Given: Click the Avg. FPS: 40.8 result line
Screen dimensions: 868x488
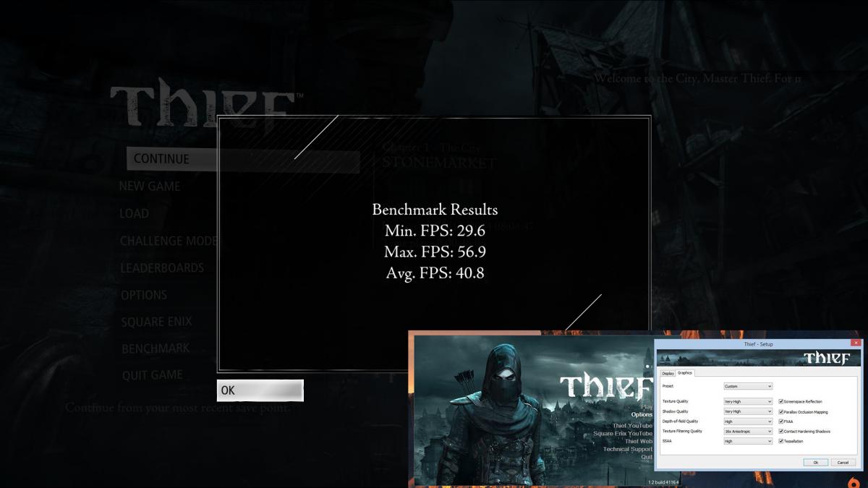Looking at the screenshot, I should 435,273.
